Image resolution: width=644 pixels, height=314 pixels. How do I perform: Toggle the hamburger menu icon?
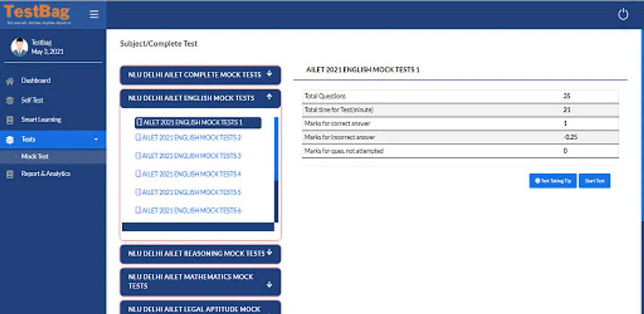[x=94, y=14]
